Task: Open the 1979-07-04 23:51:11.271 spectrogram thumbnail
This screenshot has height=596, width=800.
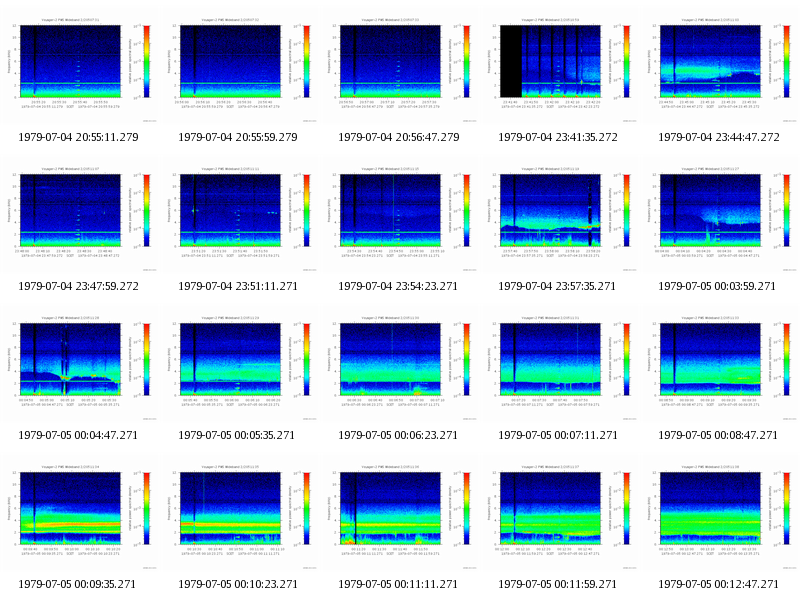Action: [239, 219]
